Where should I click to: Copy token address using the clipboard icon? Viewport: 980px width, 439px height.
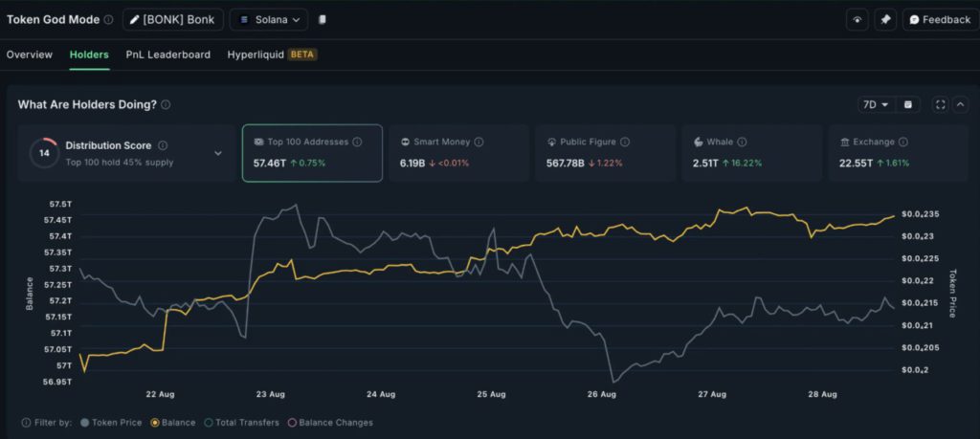point(323,19)
